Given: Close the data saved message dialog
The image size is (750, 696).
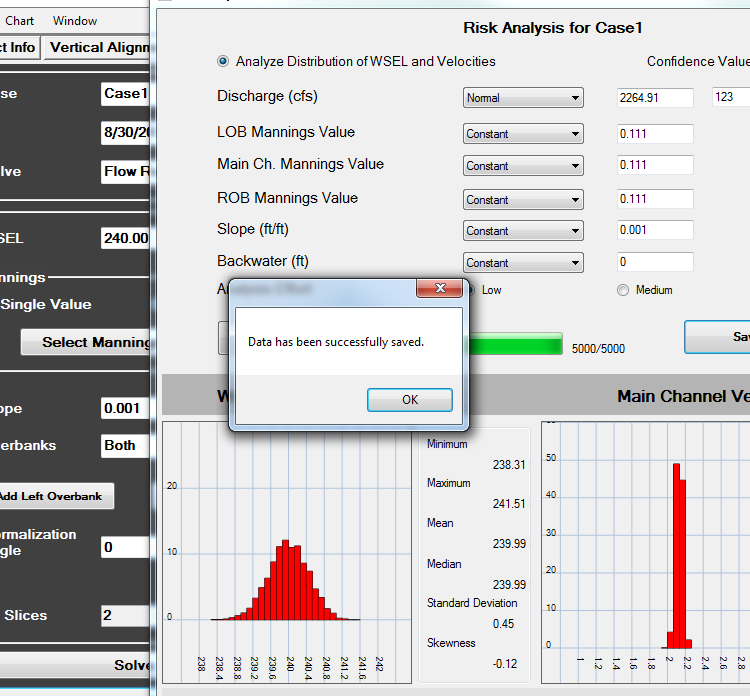Looking at the screenshot, I should tap(440, 288).
